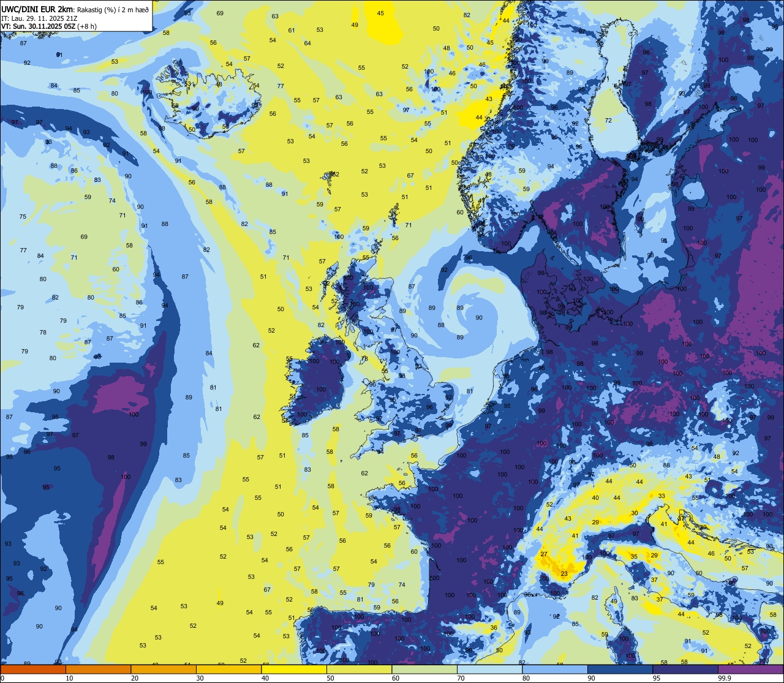
Task: Click the '99.9' legend label
Action: [x=725, y=678]
